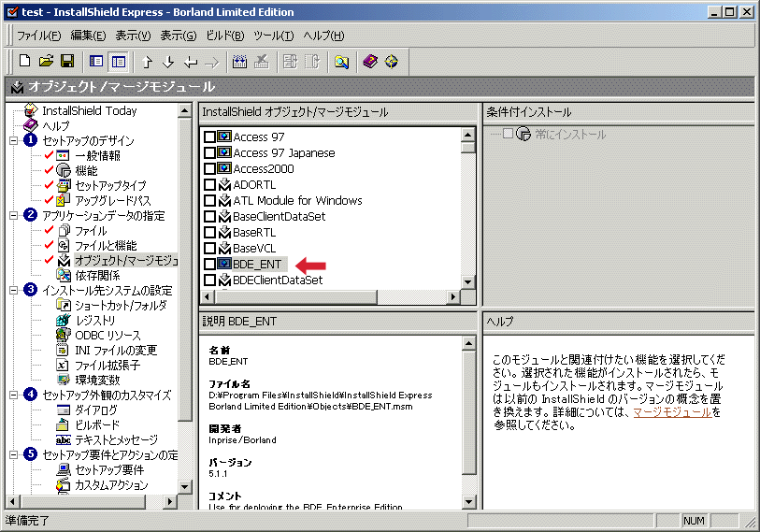This screenshot has height=532, width=760.
Task: Select ダイアログ in the tree
Action: pyautogui.click(x=96, y=410)
